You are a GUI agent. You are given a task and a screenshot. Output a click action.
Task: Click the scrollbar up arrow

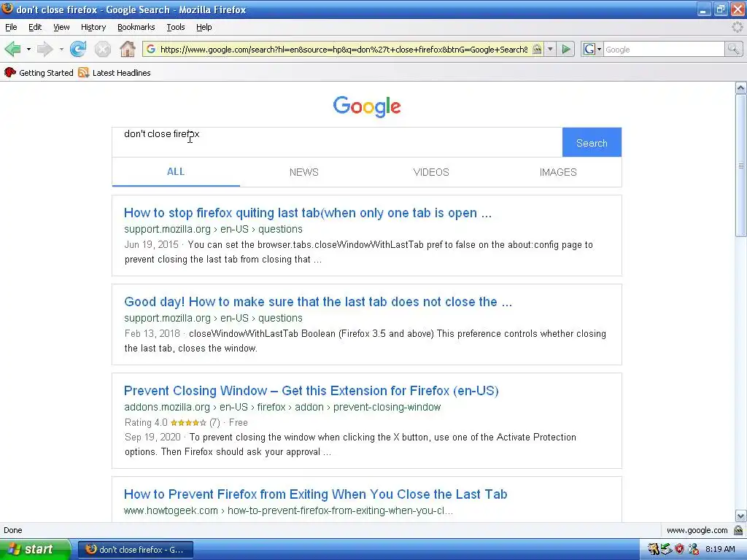point(740,87)
